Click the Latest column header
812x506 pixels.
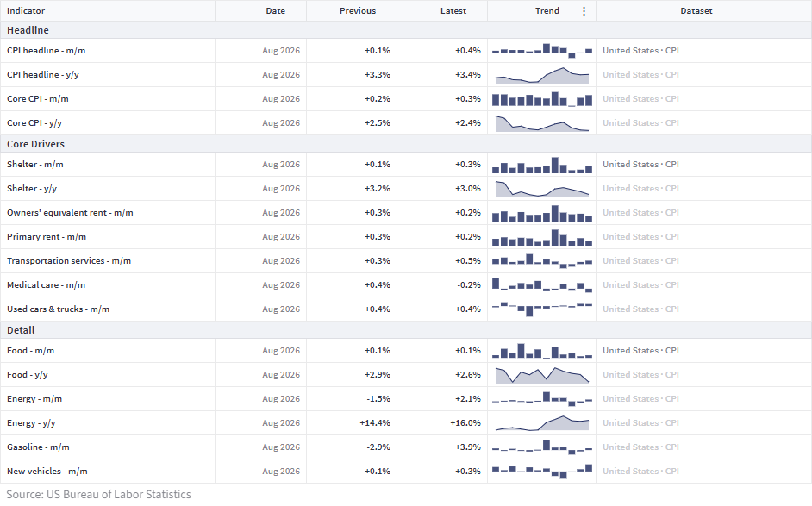(453, 11)
